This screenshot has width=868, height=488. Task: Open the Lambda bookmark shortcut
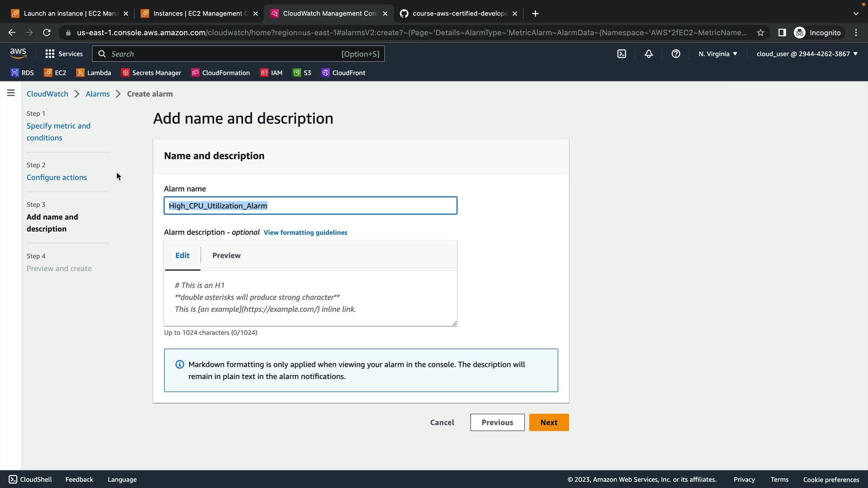94,73
